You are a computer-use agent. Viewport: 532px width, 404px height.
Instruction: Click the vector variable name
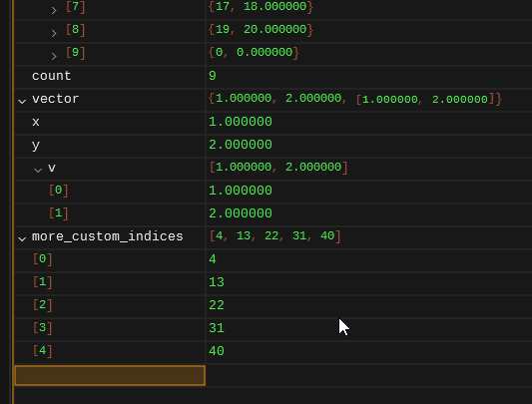(x=56, y=99)
